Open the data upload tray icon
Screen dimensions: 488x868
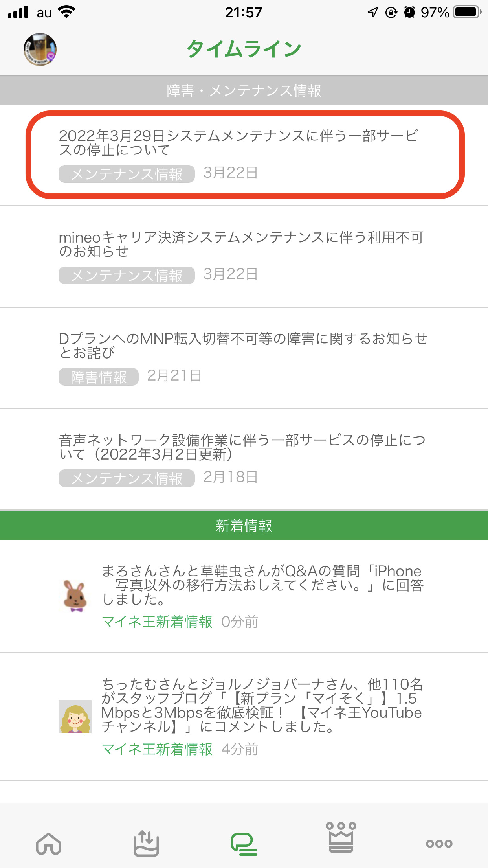146,843
